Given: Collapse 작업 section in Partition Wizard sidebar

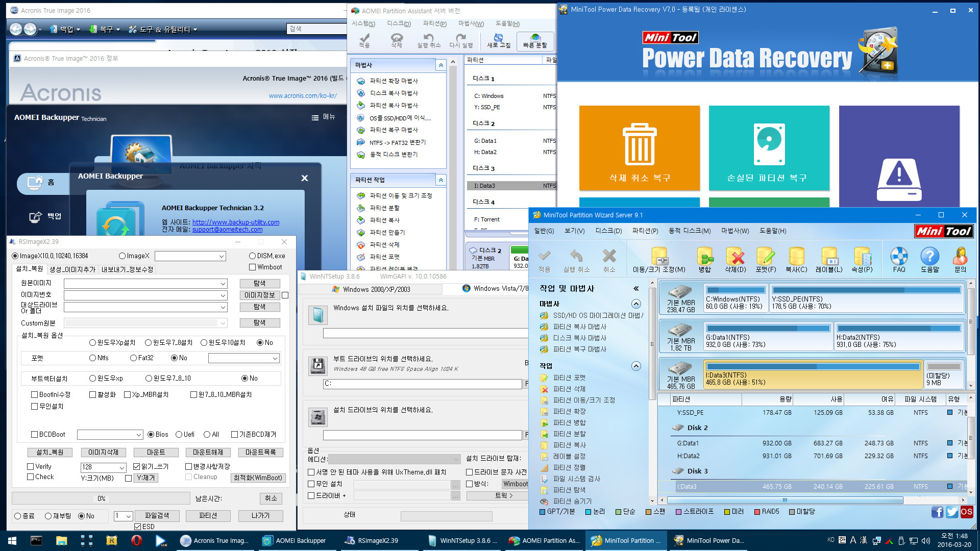Looking at the screenshot, I should (636, 366).
